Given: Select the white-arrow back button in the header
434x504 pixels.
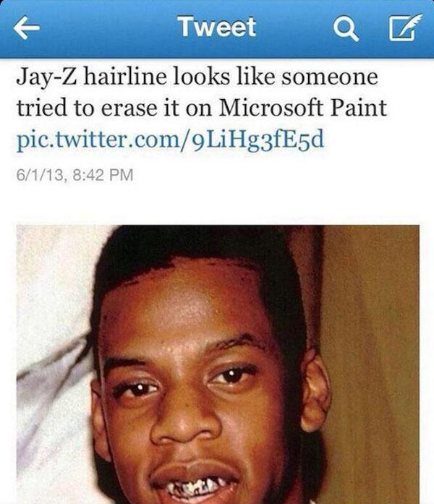Looking at the screenshot, I should point(26,28).
